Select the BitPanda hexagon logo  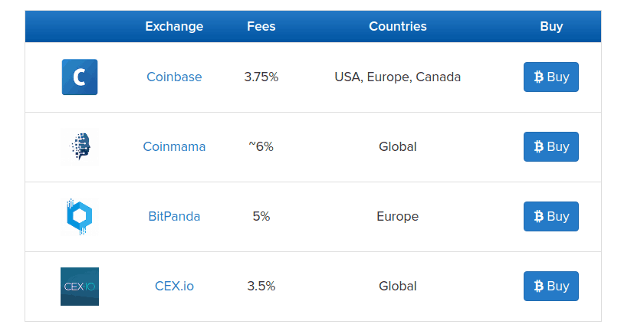(x=80, y=216)
